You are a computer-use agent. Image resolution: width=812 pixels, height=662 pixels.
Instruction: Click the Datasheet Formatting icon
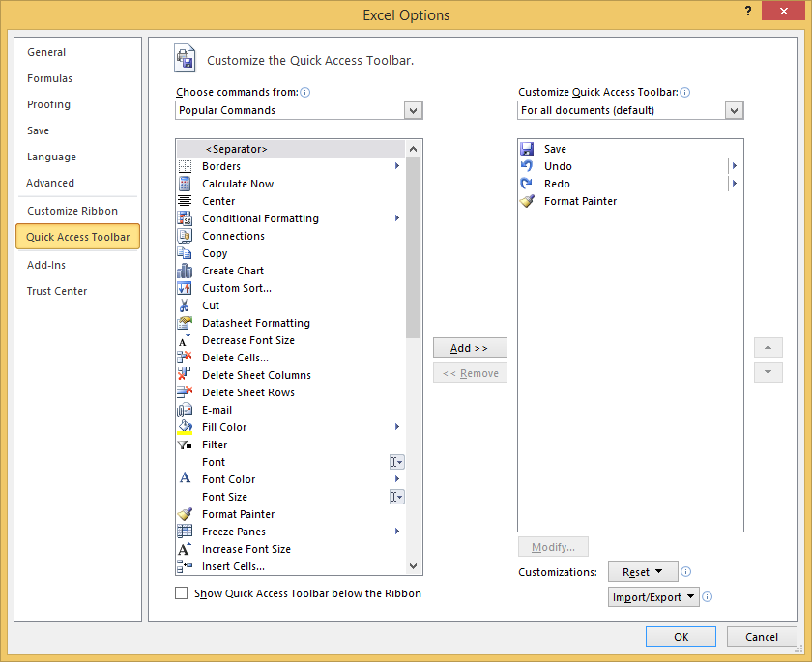coord(185,323)
